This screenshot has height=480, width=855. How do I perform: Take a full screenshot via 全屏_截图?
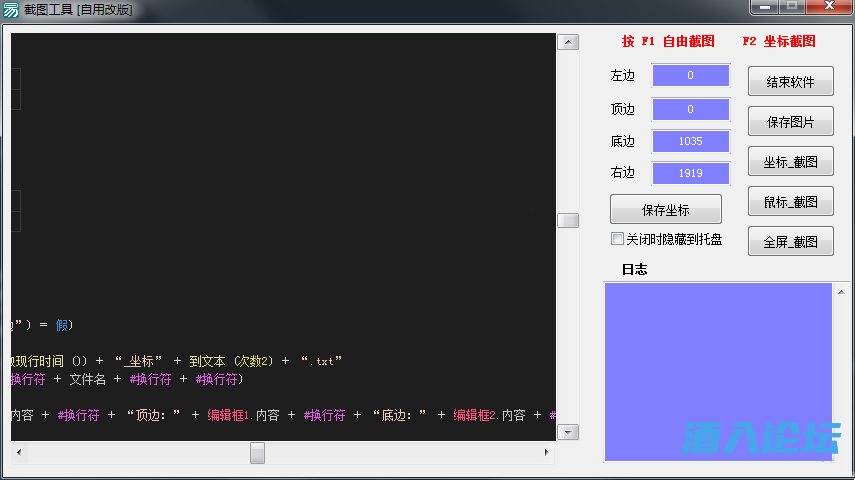click(x=790, y=242)
